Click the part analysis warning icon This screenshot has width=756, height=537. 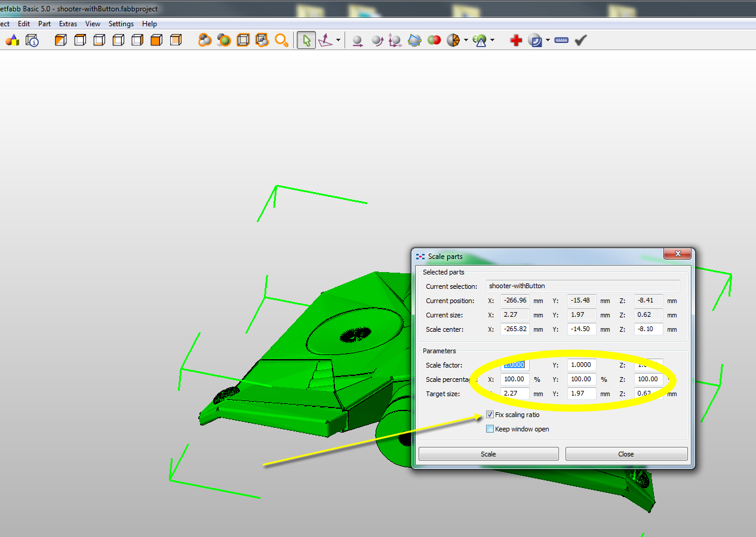tap(480, 40)
